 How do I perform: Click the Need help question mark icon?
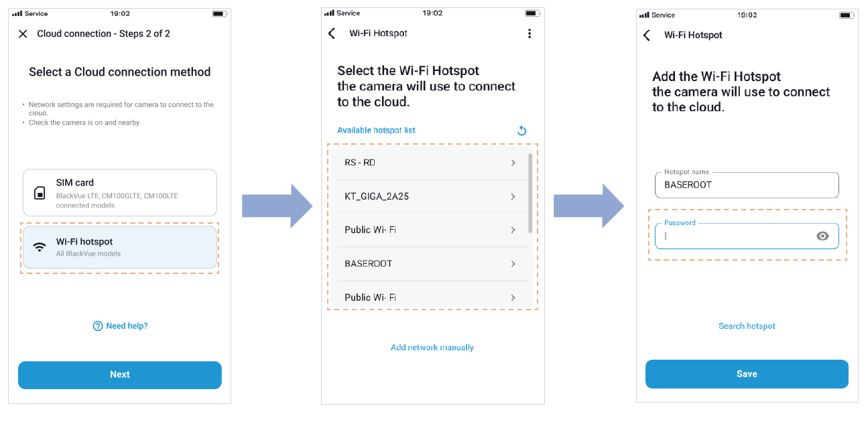coord(98,326)
